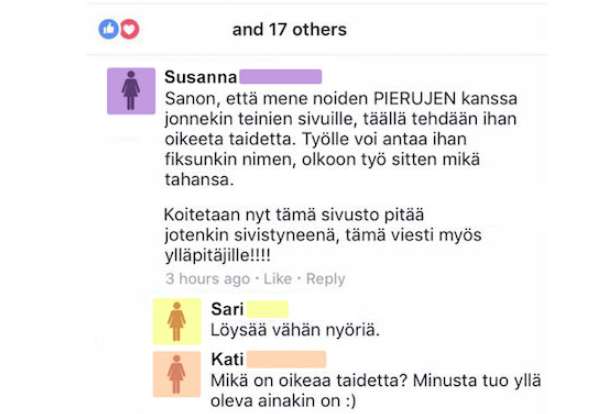Screen dimensions: 608x414
Task: Click Sari's reply text 'Löysää vähän nyöriä.'
Action: [x=295, y=330]
